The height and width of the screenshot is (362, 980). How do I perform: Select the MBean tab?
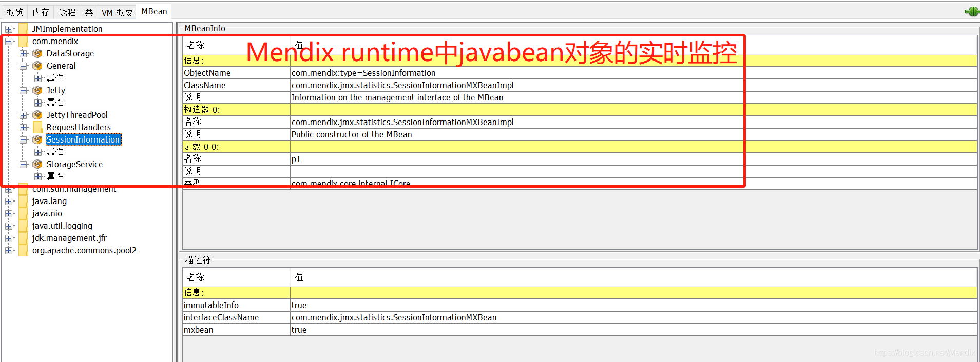154,11
